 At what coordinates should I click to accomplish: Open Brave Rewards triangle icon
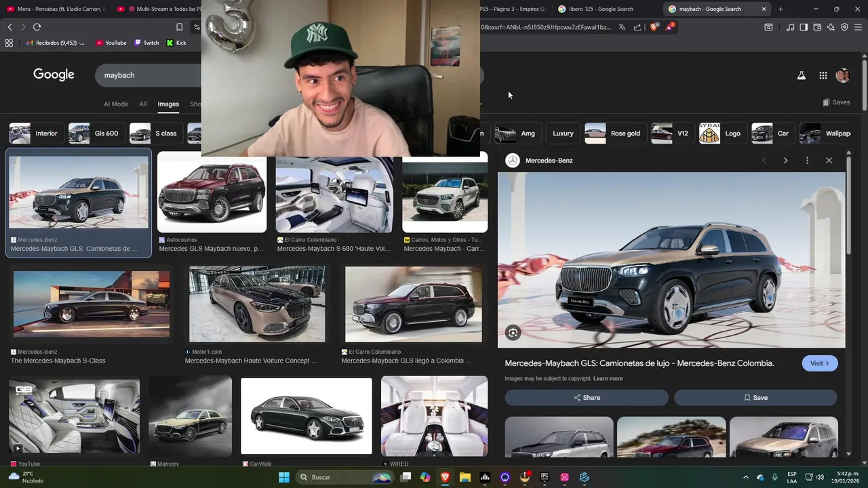tap(670, 27)
